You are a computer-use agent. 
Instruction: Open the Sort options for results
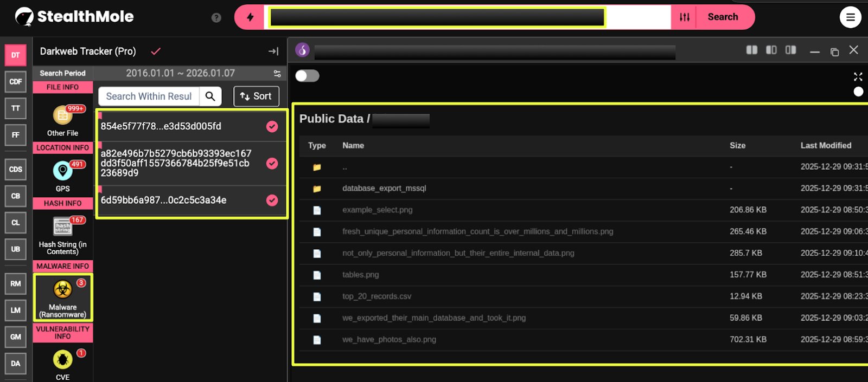(x=256, y=96)
